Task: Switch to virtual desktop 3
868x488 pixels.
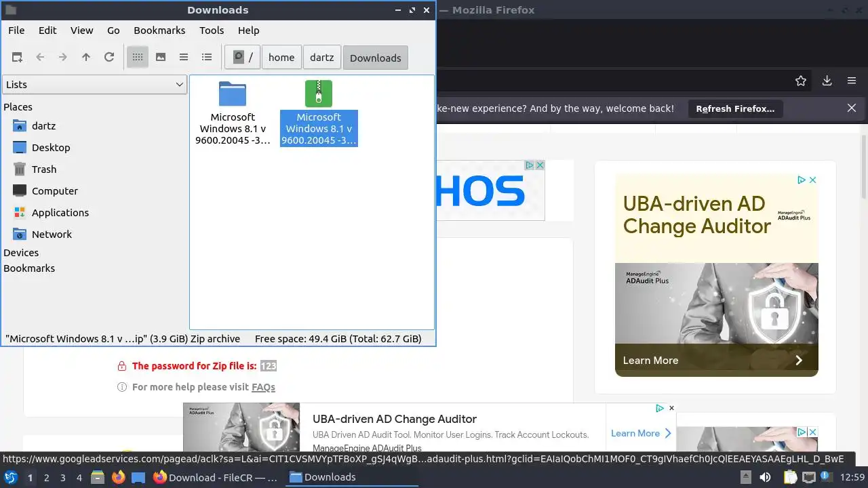Action: (63, 477)
